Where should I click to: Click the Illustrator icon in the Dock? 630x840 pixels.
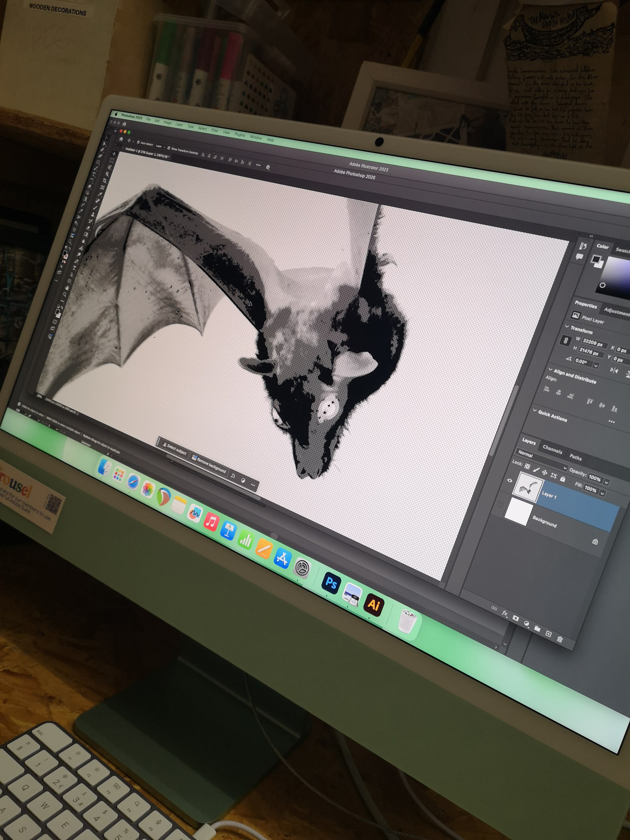click(373, 605)
